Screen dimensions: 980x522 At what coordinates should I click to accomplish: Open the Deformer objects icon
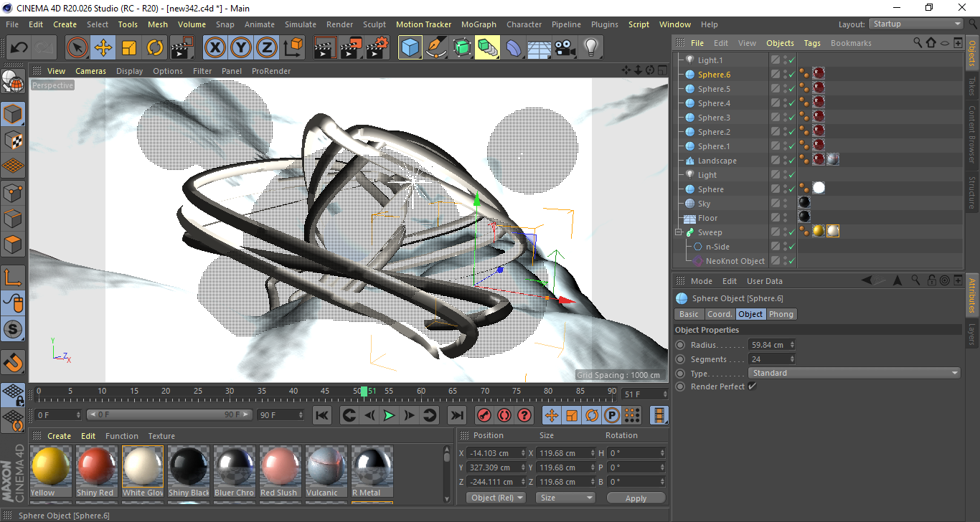tap(514, 48)
